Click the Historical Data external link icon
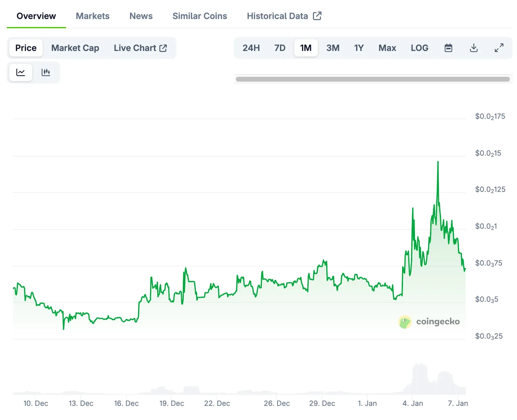 tap(317, 16)
